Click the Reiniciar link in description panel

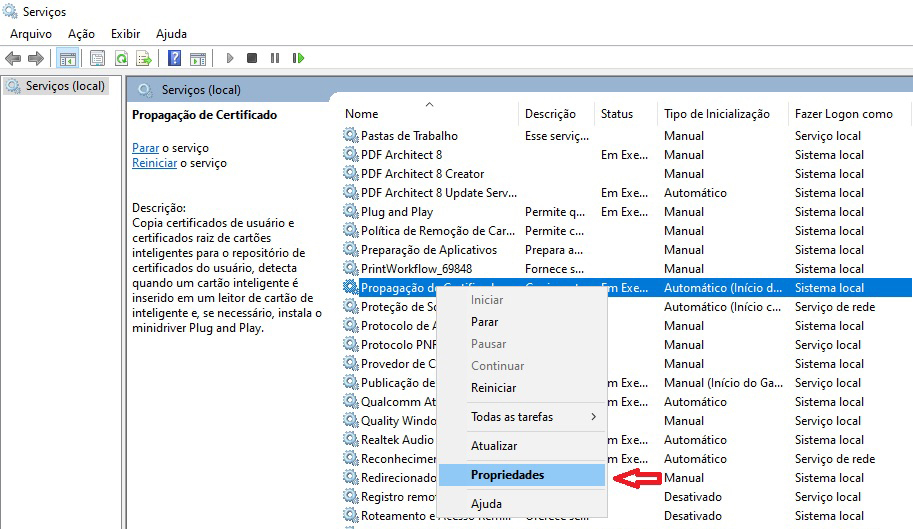[x=154, y=163]
